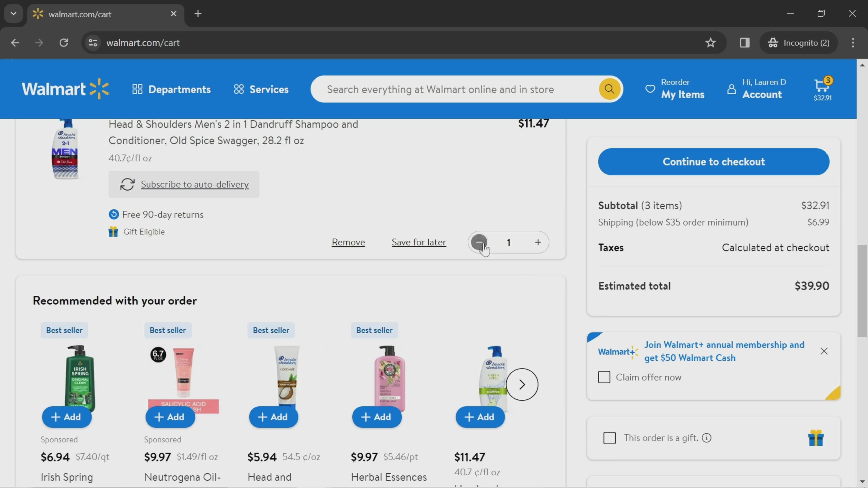
Task: Close the walmart.com/cart tab
Action: (x=174, y=14)
